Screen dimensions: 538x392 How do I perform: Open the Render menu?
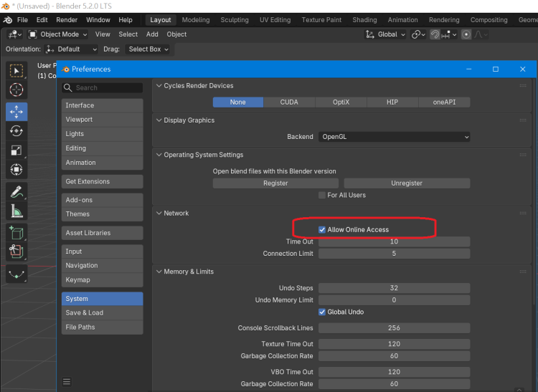point(67,20)
